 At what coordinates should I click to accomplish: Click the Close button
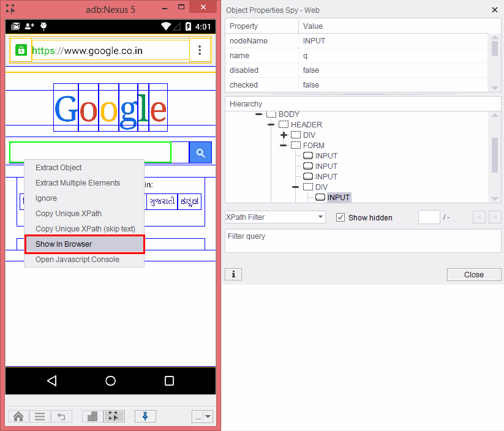[x=474, y=274]
